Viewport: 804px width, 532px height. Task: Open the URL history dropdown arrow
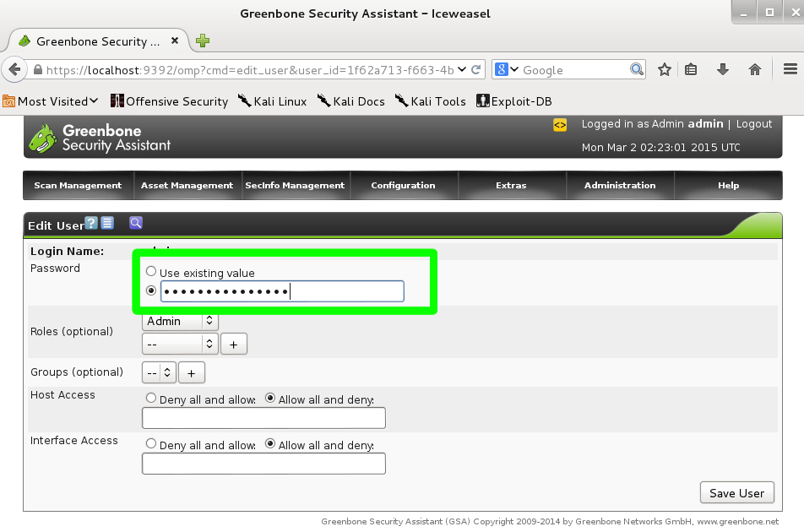[462, 70]
